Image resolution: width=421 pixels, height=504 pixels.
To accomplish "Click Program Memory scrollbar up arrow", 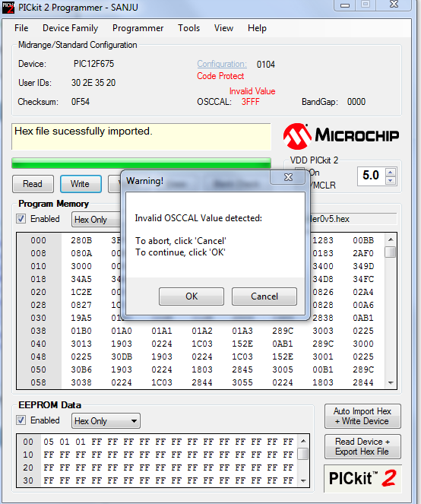I will [391, 239].
